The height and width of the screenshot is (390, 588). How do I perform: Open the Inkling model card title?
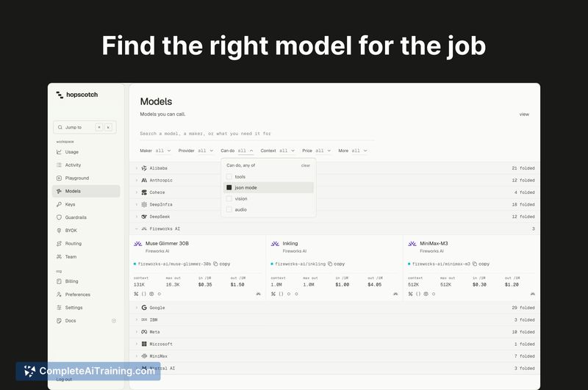click(x=290, y=244)
